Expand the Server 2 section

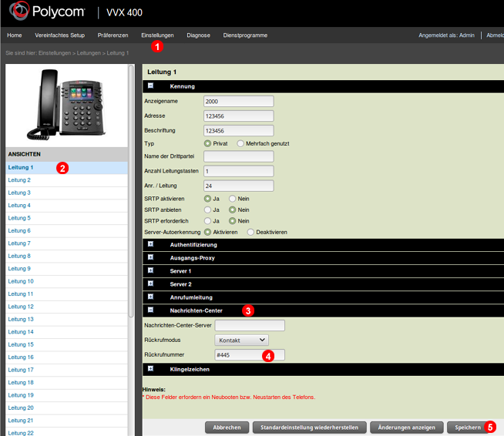tap(150, 283)
